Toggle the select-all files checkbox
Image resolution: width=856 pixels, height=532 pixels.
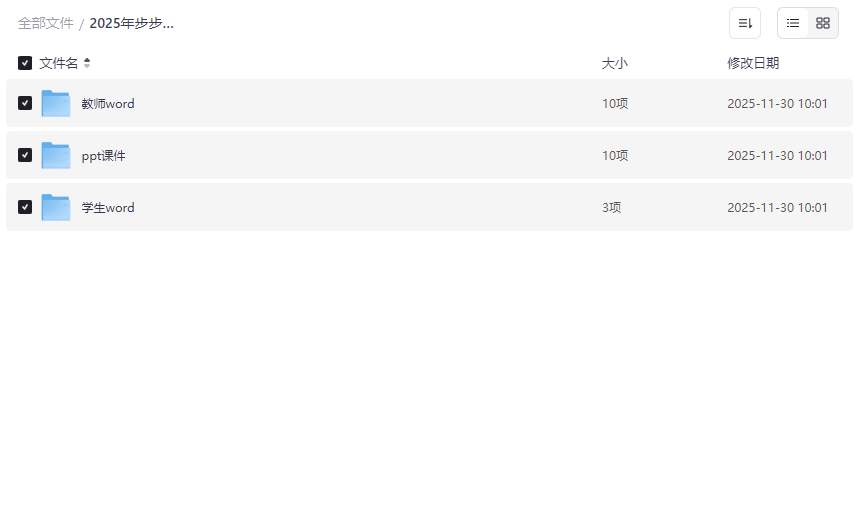coord(25,63)
